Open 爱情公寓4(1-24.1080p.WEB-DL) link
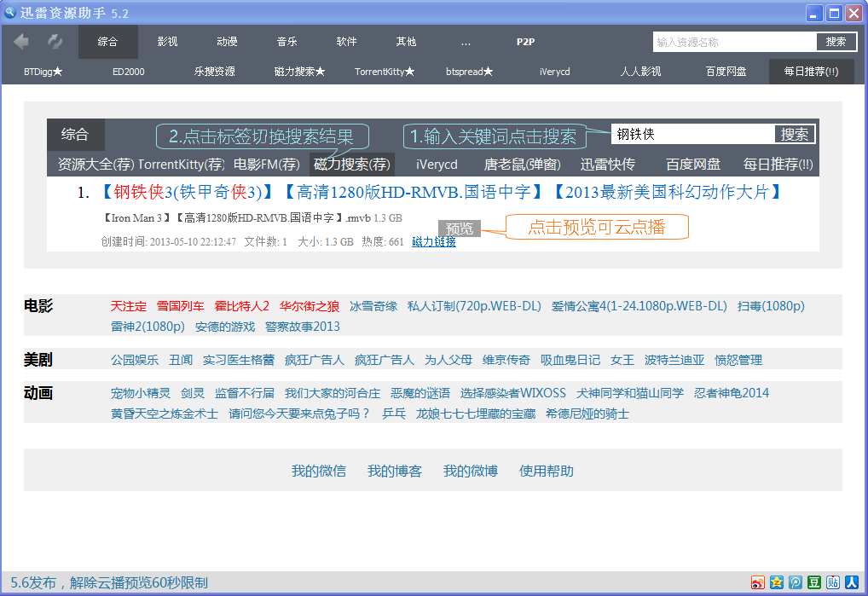 [639, 306]
